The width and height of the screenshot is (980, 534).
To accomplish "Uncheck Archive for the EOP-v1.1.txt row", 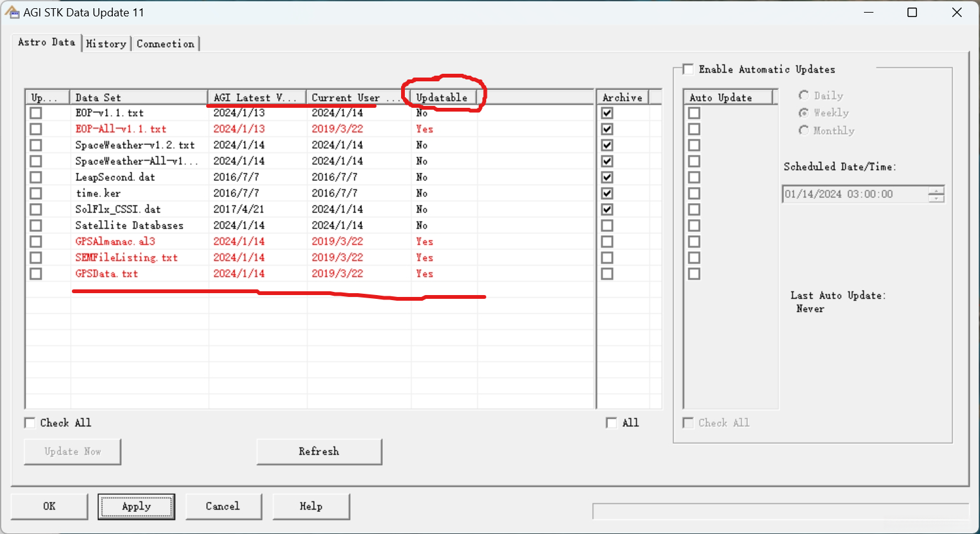I will [x=607, y=113].
